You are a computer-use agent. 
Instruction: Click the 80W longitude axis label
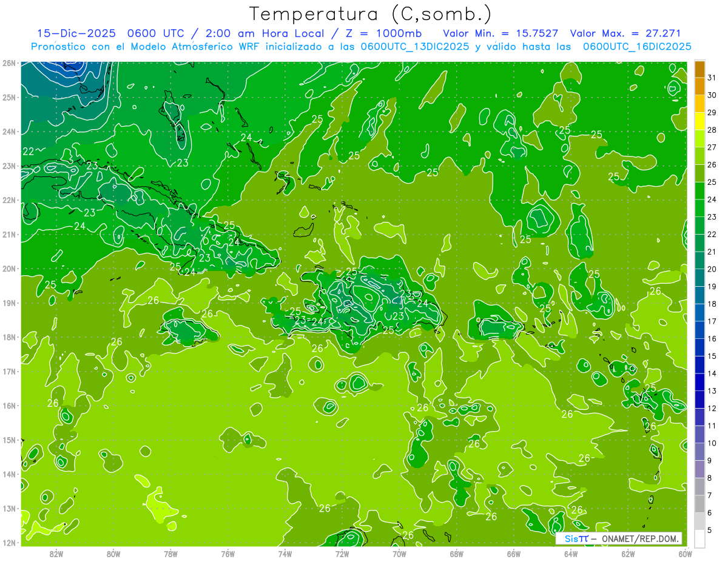click(113, 554)
